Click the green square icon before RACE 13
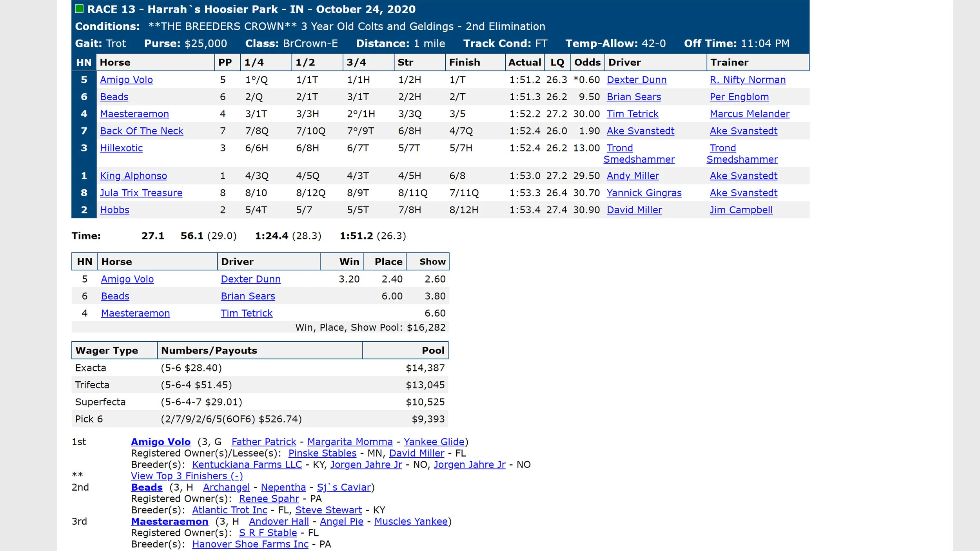The width and height of the screenshot is (980, 551). (x=79, y=9)
